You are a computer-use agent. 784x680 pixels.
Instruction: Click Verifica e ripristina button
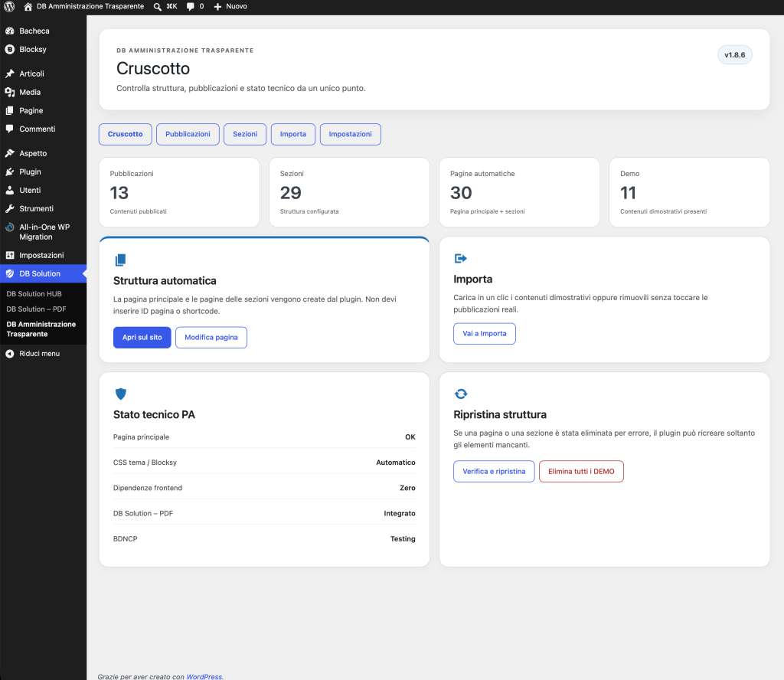494,472
